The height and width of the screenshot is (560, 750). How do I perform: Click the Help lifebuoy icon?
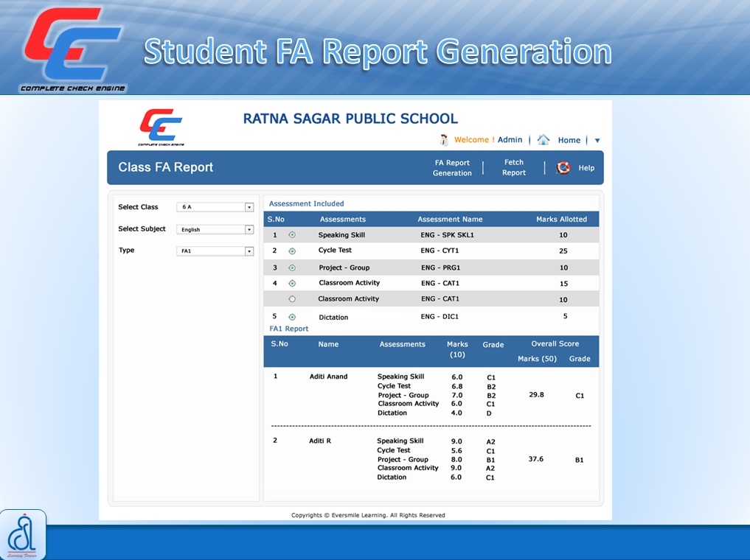(563, 168)
